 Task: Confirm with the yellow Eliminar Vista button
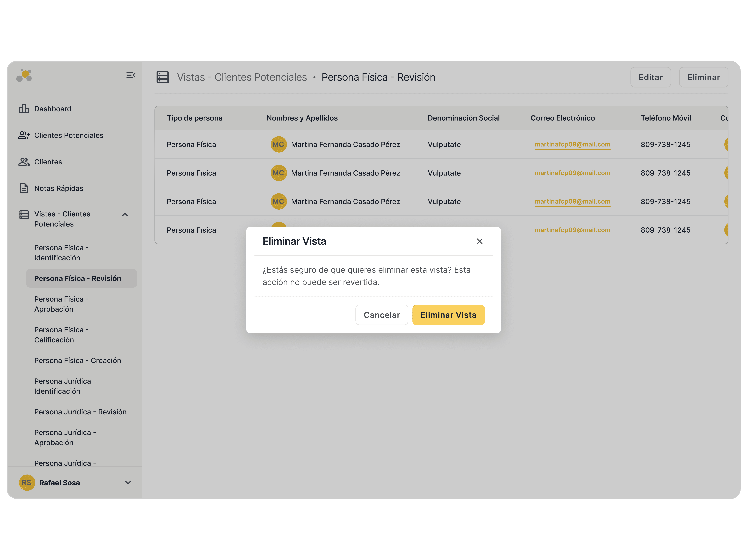pos(448,315)
